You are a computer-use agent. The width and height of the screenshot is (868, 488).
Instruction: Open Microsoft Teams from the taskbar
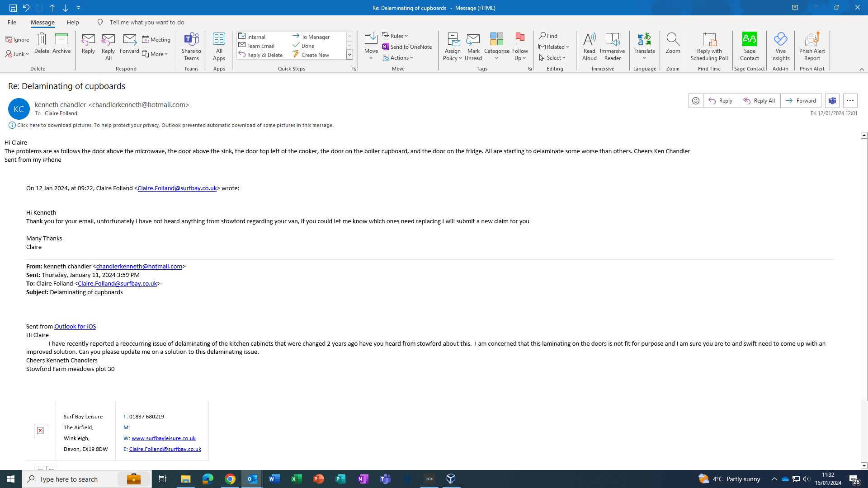(x=385, y=479)
